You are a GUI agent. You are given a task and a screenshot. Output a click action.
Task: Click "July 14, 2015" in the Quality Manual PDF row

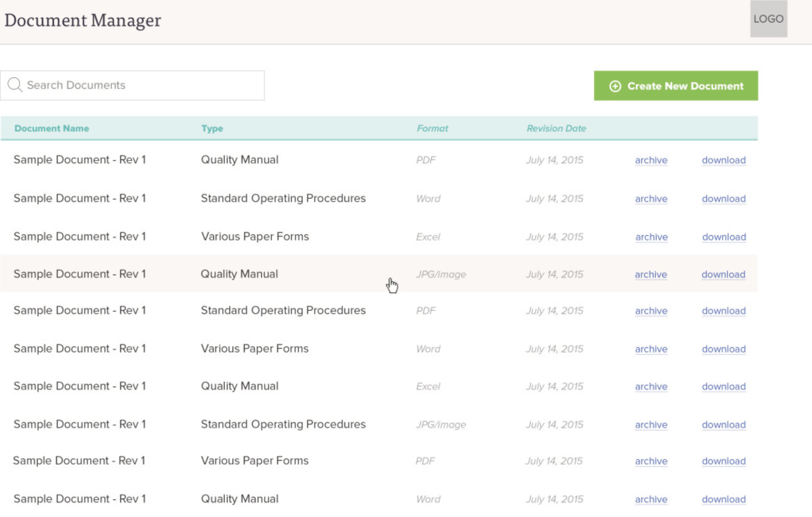tap(555, 160)
